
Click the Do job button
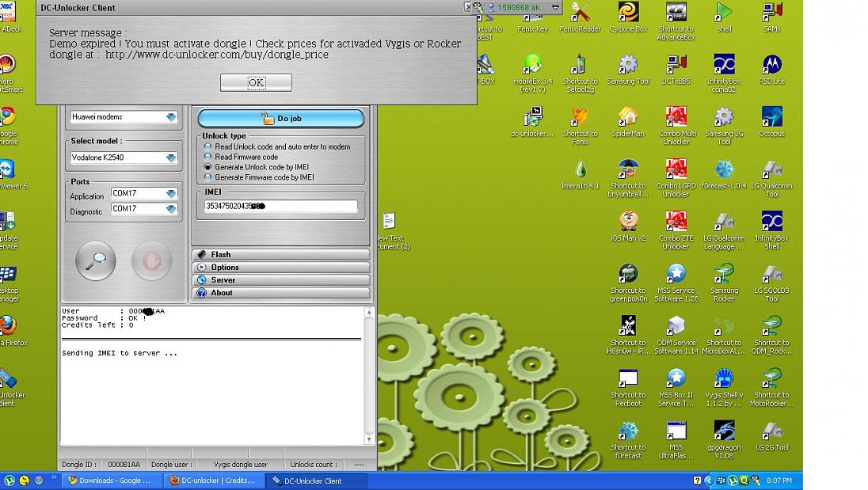[x=280, y=119]
